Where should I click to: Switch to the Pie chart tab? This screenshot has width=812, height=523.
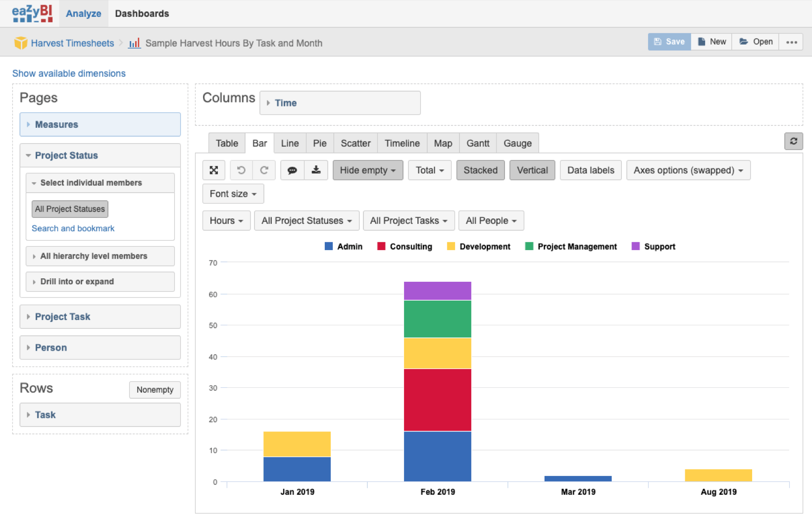point(319,143)
